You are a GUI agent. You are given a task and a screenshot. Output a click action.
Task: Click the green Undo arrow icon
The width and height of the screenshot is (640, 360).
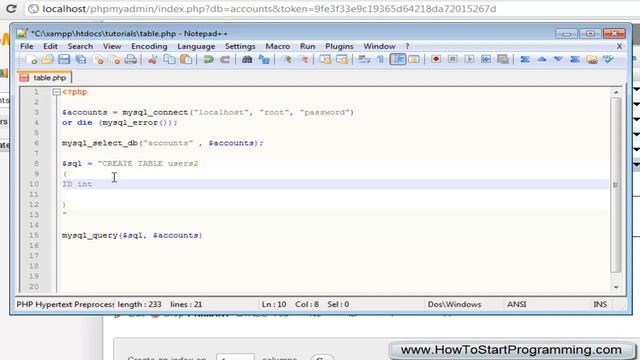pos(208,60)
